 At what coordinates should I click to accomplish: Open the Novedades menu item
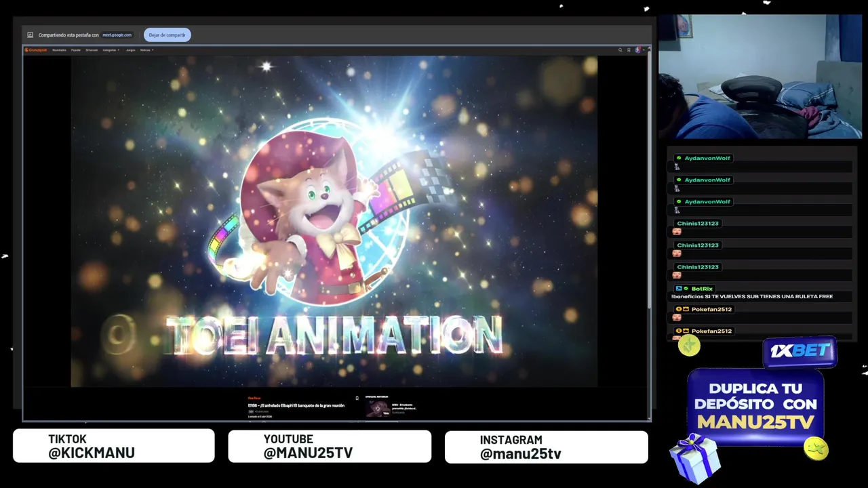(59, 50)
